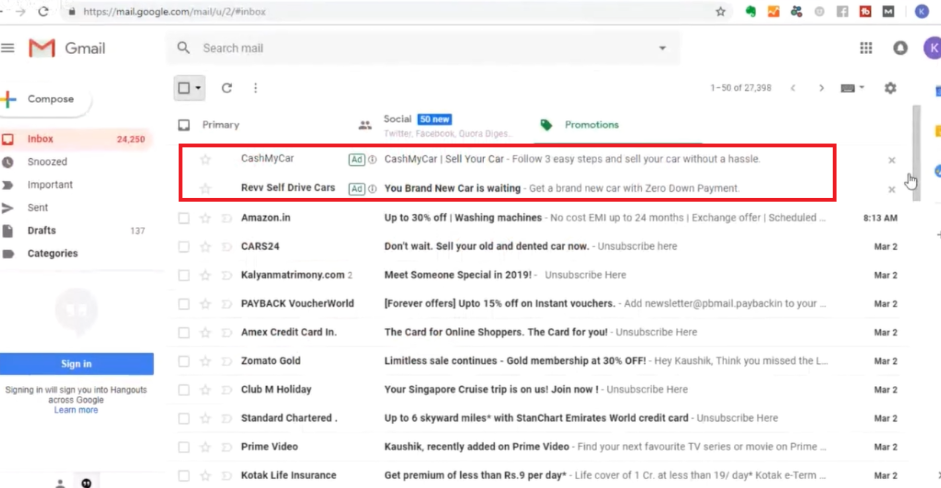Viewport: 941px width, 488px height.
Task: Click the Gmail logo
Action: (67, 48)
